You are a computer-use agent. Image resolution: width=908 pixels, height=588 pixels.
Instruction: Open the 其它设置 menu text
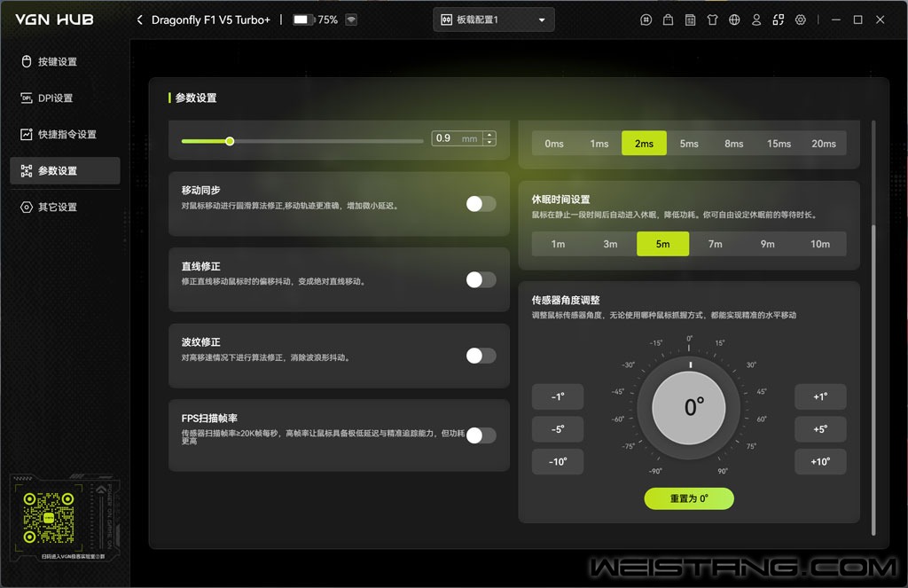[58, 207]
